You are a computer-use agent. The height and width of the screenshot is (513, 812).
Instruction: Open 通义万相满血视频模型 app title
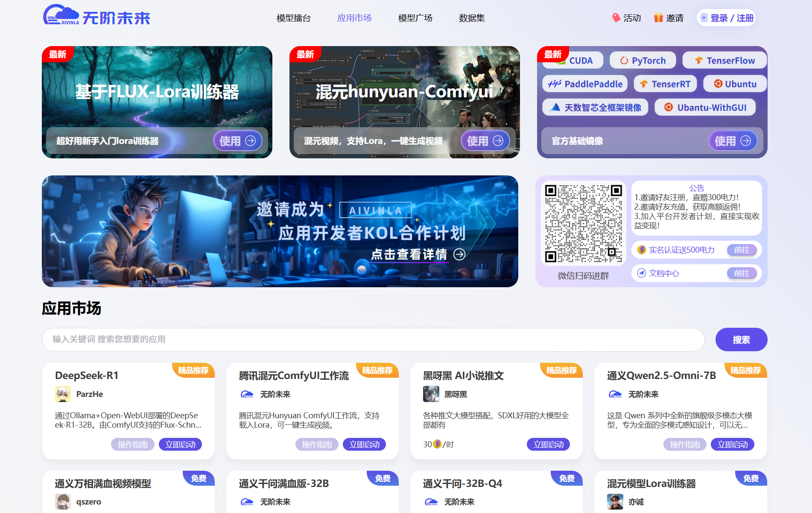coord(103,483)
